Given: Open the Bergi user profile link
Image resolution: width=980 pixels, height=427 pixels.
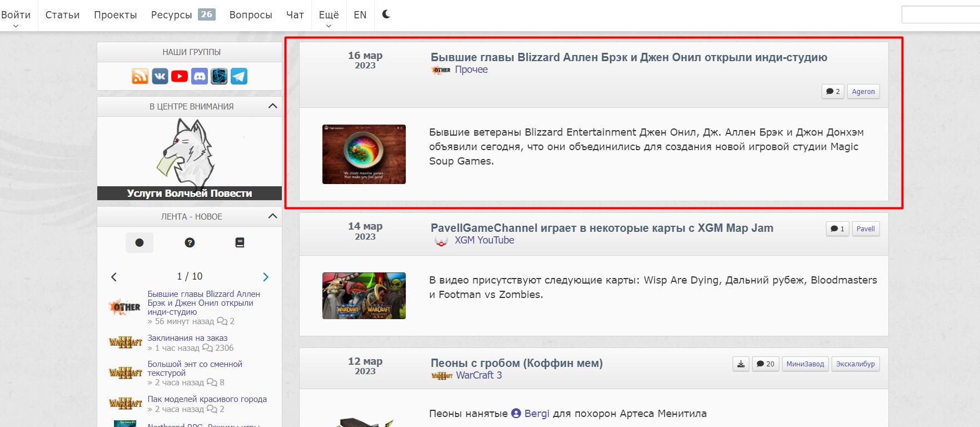Looking at the screenshot, I should (530, 414).
